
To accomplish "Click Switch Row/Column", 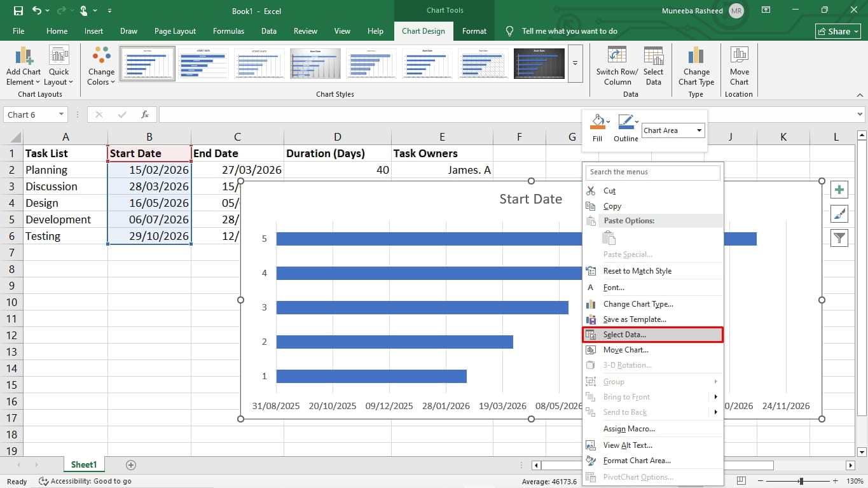I will pos(617,66).
